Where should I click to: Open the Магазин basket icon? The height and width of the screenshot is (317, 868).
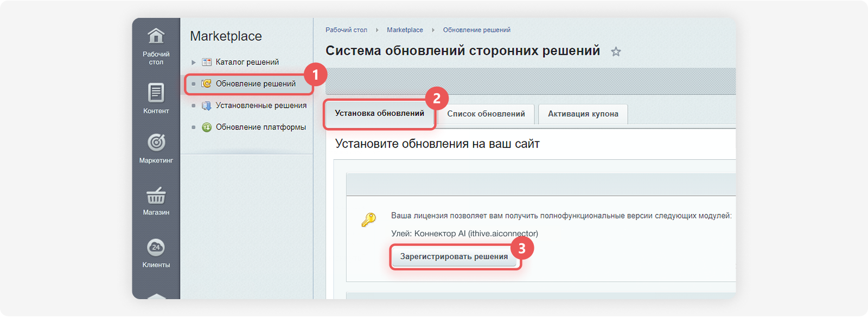(x=156, y=196)
